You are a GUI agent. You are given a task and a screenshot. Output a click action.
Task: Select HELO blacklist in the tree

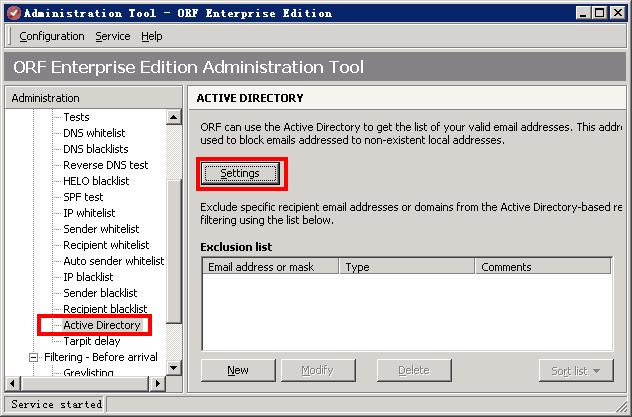pyautogui.click(x=96, y=181)
